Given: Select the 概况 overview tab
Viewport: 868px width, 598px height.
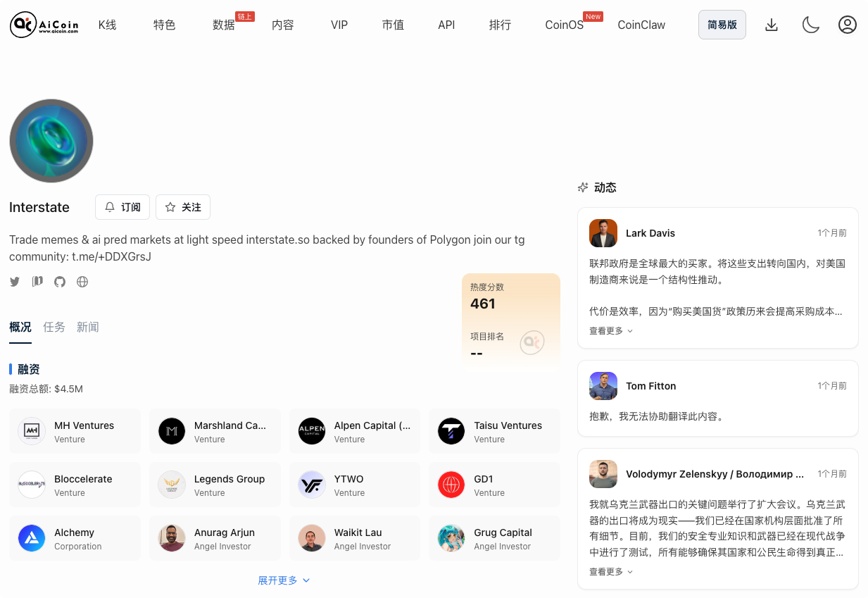Looking at the screenshot, I should pos(20,327).
